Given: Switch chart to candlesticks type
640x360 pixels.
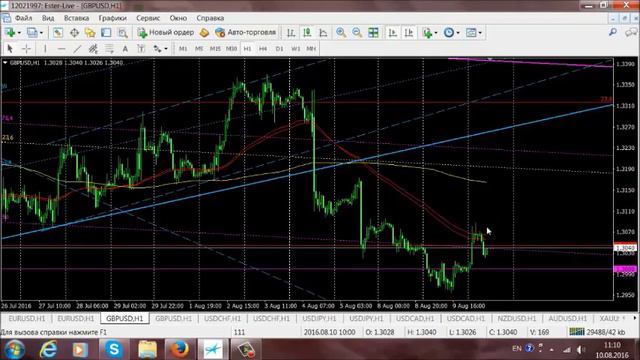Looking at the screenshot, I should (x=307, y=33).
